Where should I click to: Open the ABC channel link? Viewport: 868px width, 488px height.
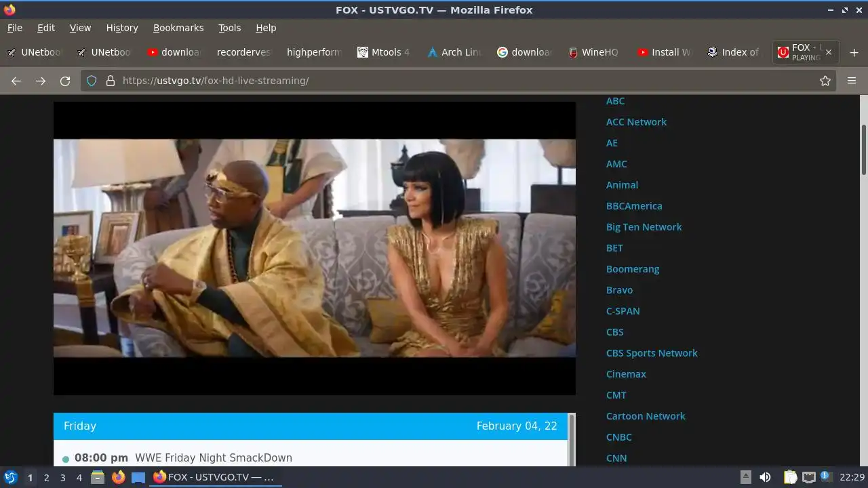[615, 101]
